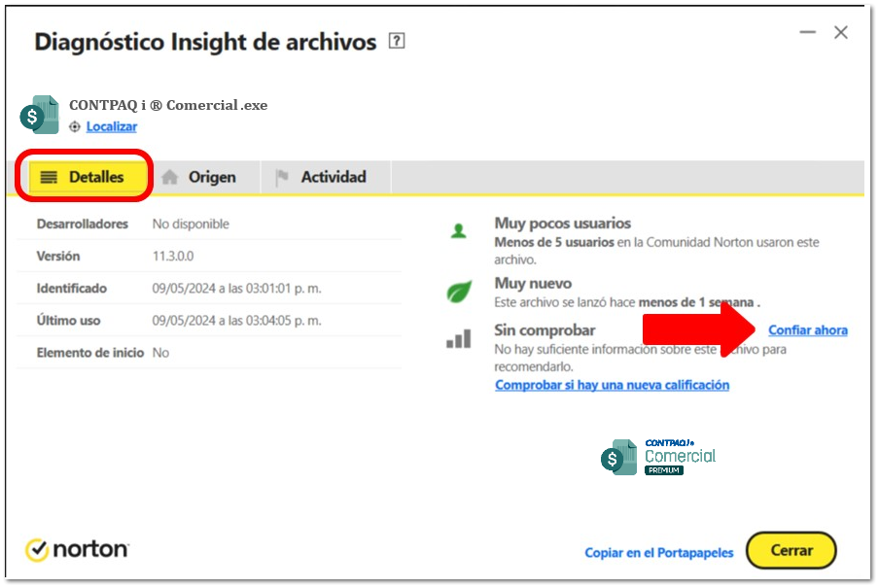Image resolution: width=879 pixels, height=588 pixels.
Task: Click the Cerrar button
Action: click(791, 550)
